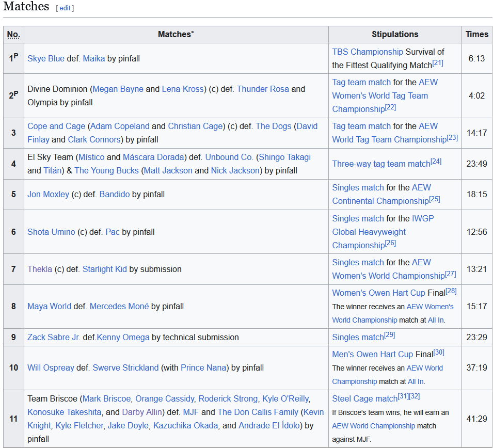
Task: Click citation reference [23]
Action: point(452,137)
